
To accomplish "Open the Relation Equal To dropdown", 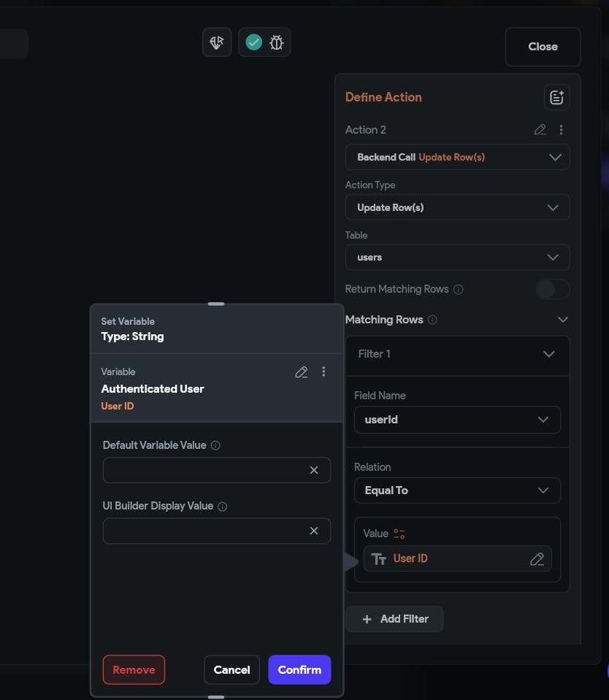I will 457,491.
